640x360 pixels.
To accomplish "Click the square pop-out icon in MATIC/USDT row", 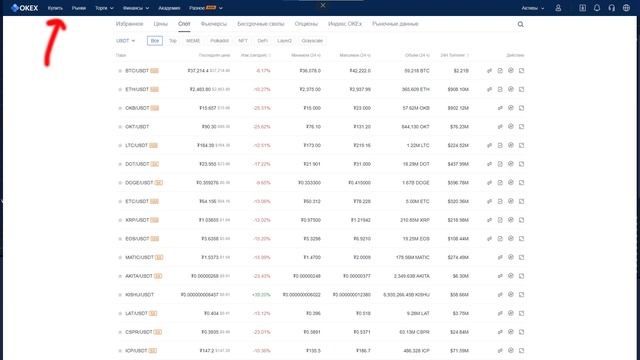I will pos(522,257).
